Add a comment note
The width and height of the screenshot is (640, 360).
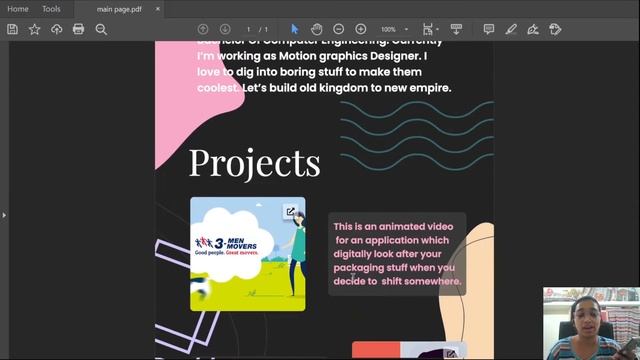489,29
